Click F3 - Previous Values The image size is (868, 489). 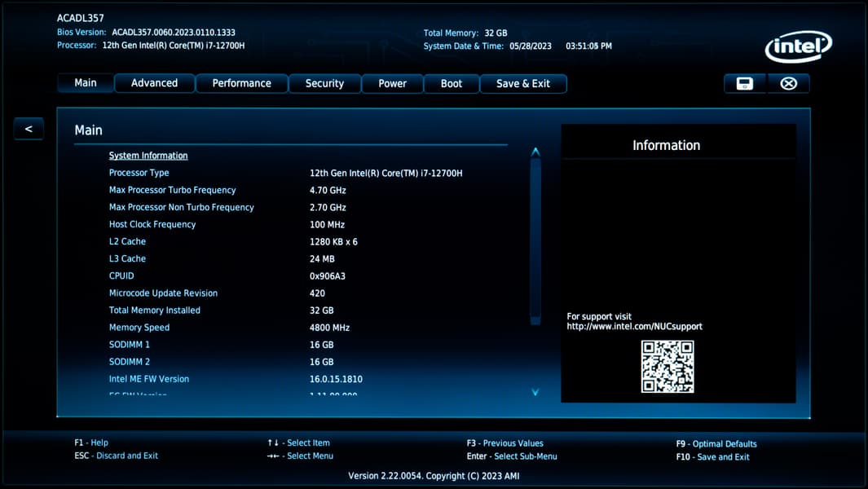click(x=504, y=443)
